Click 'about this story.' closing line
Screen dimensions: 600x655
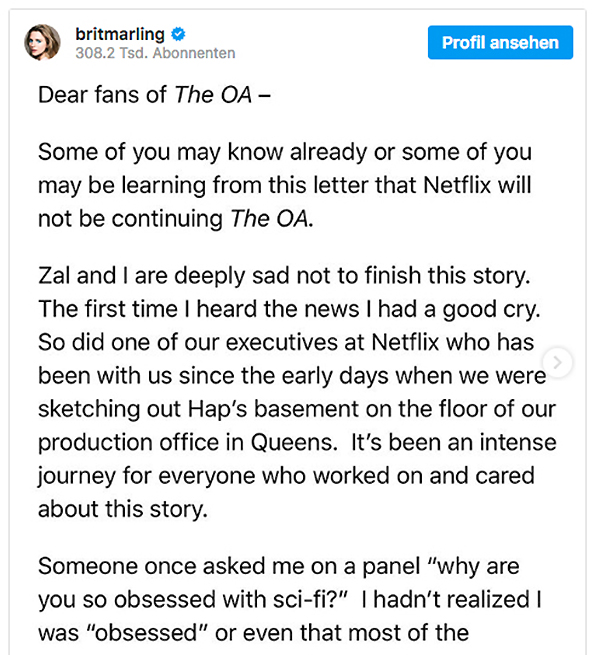coord(123,510)
